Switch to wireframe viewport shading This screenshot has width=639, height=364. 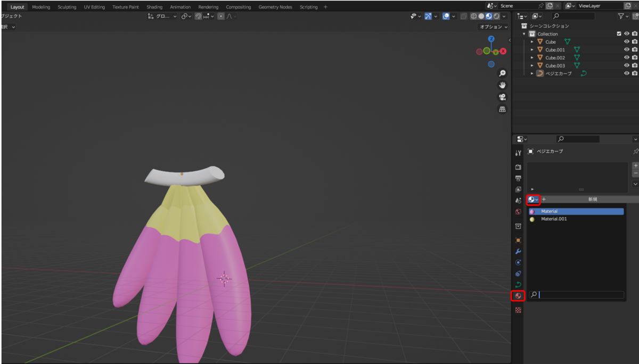(x=473, y=16)
